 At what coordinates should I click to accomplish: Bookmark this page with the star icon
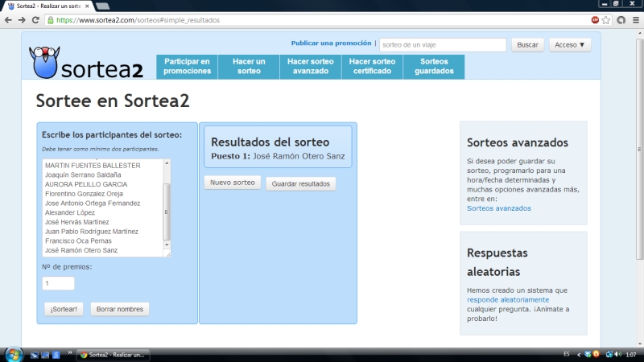(x=606, y=19)
